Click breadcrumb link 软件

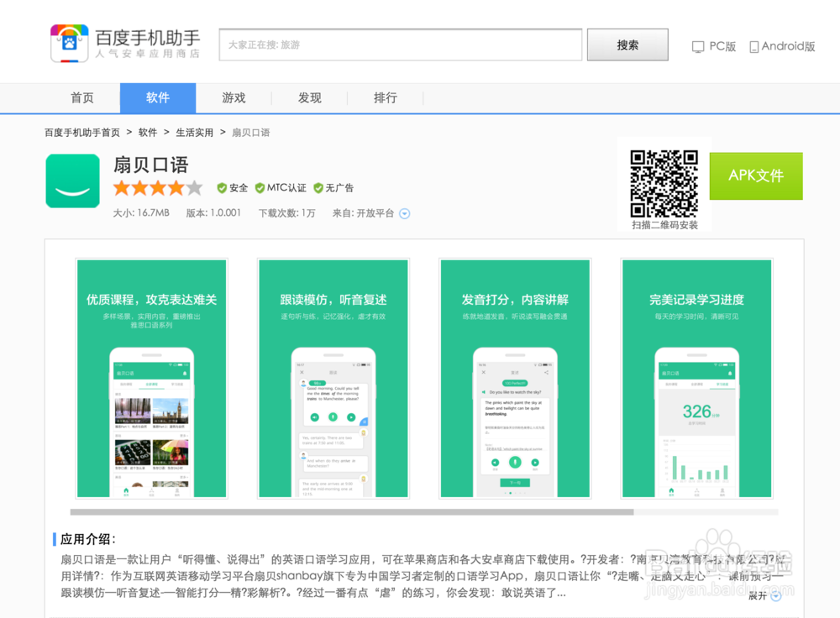148,133
